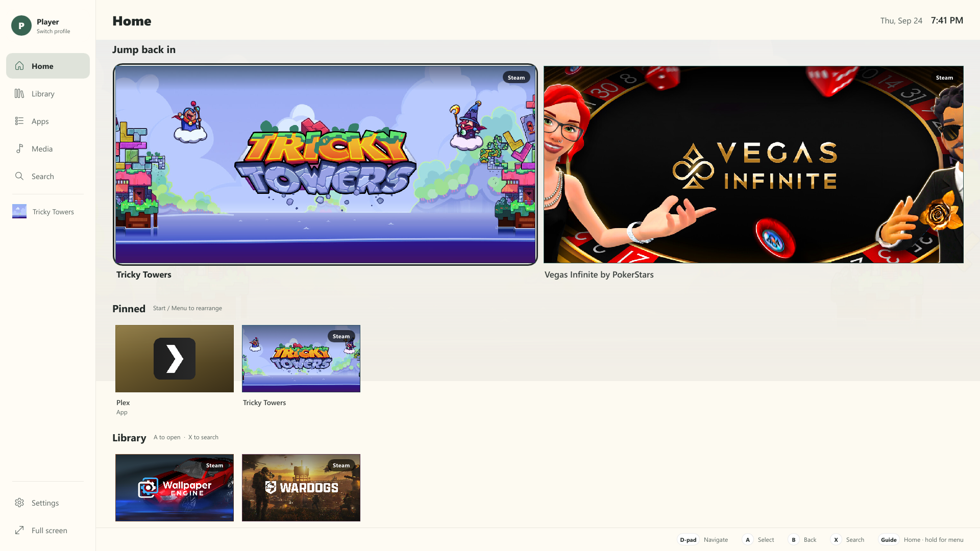
Task: Enter Full screen via its label
Action: click(50, 531)
